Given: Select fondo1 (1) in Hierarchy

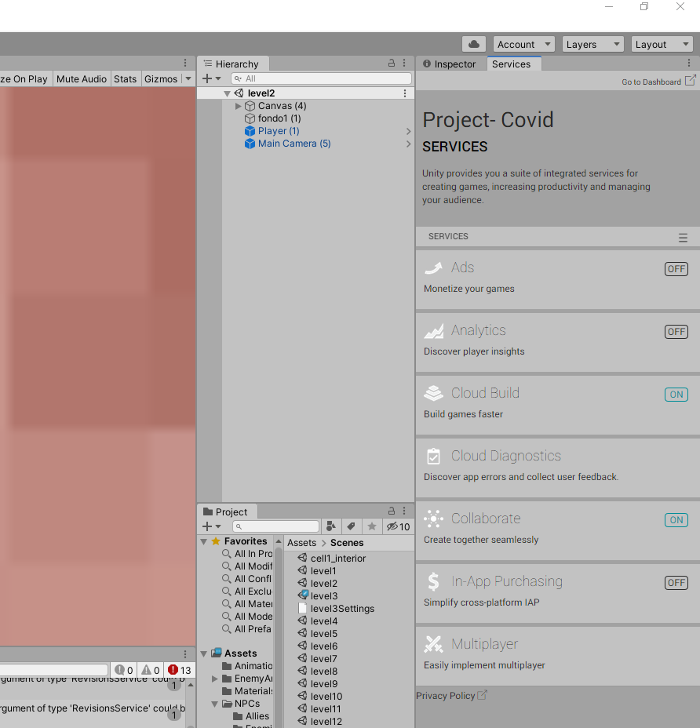Looking at the screenshot, I should (279, 118).
